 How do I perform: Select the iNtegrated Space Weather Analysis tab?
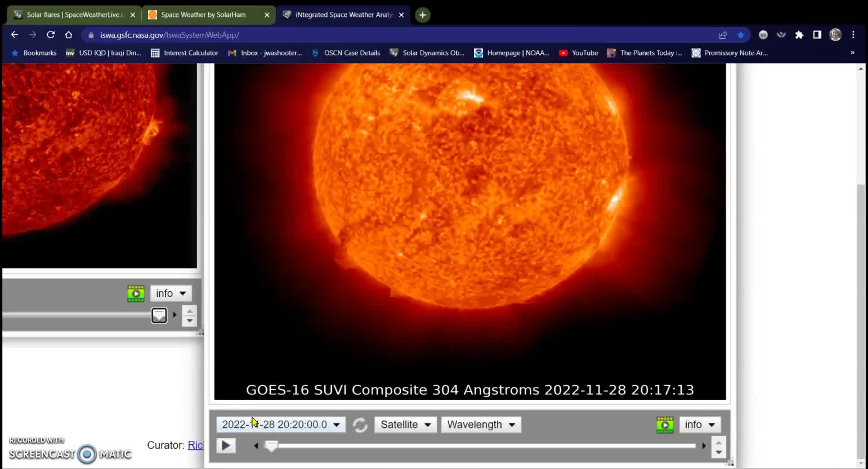(x=343, y=15)
